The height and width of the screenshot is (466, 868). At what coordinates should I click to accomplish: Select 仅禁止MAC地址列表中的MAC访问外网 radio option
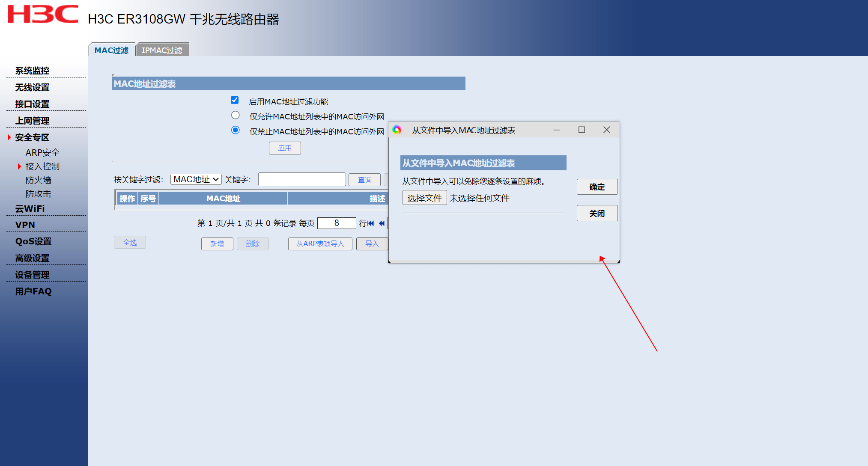pyautogui.click(x=236, y=130)
